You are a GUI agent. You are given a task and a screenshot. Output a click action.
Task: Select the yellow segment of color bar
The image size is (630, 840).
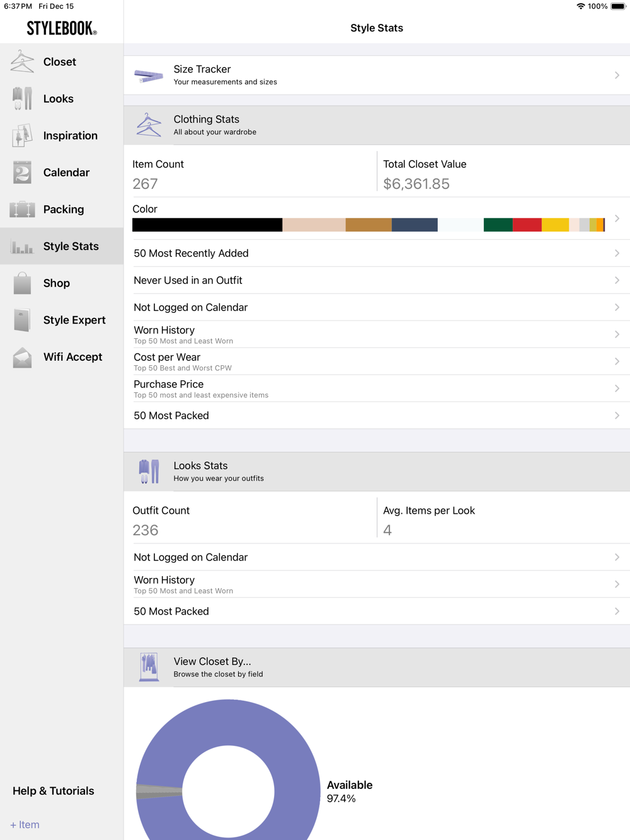(555, 225)
